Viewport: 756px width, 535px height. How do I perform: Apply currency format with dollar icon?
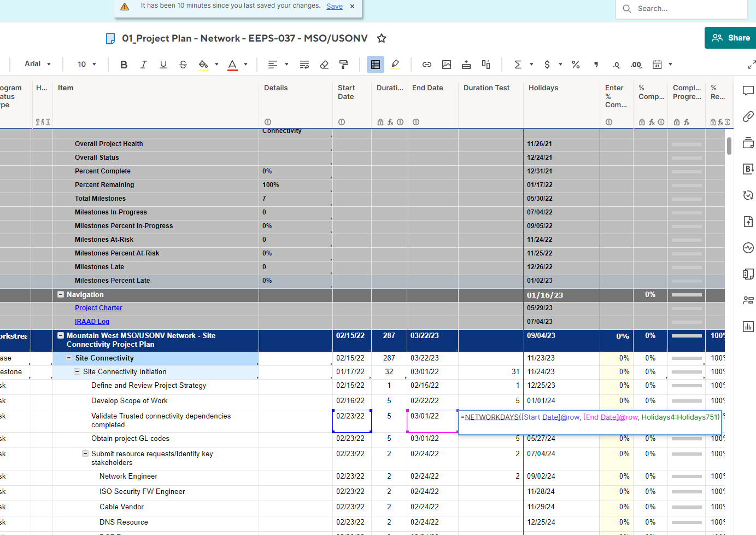click(x=547, y=65)
